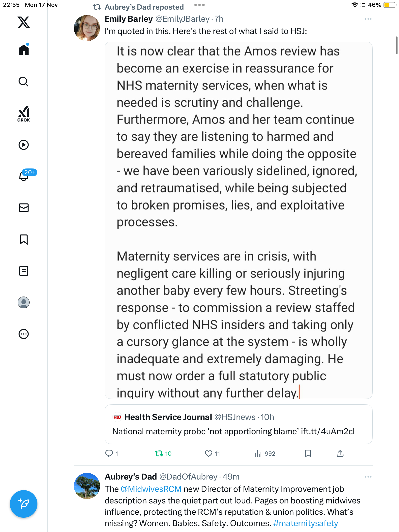Open the @MidwivesRCM mention link

pos(151,489)
